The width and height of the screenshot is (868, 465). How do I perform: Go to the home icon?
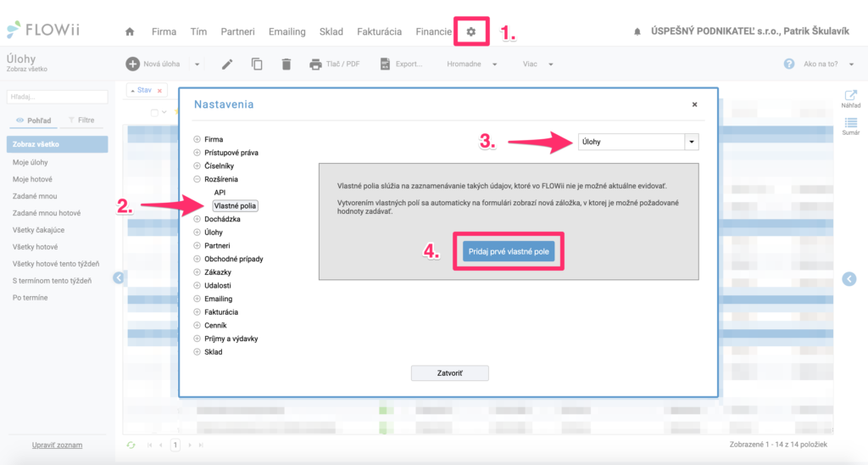(130, 31)
